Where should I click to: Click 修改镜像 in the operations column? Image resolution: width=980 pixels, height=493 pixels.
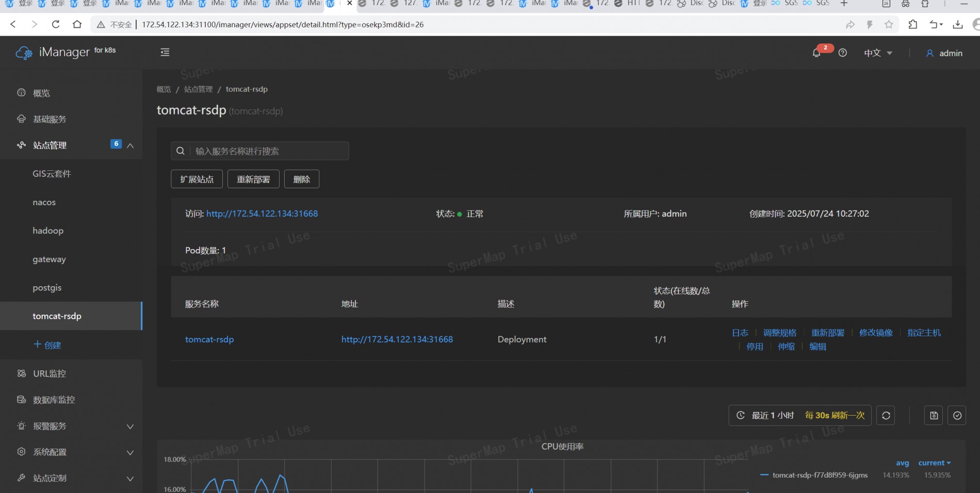coord(876,333)
